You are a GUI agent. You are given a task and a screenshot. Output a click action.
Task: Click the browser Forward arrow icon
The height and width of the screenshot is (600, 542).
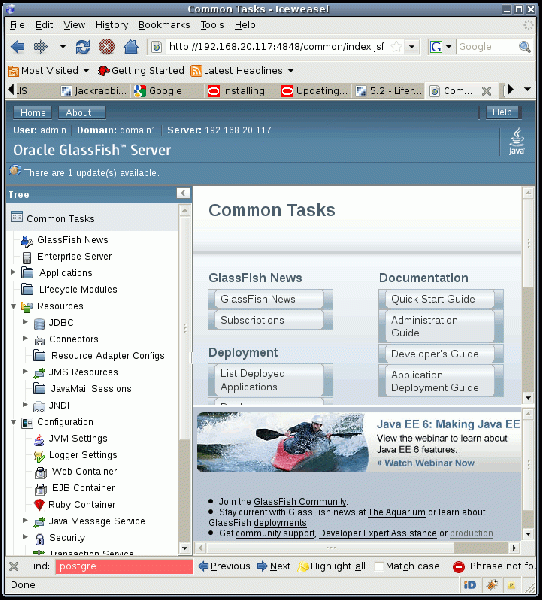(40, 47)
